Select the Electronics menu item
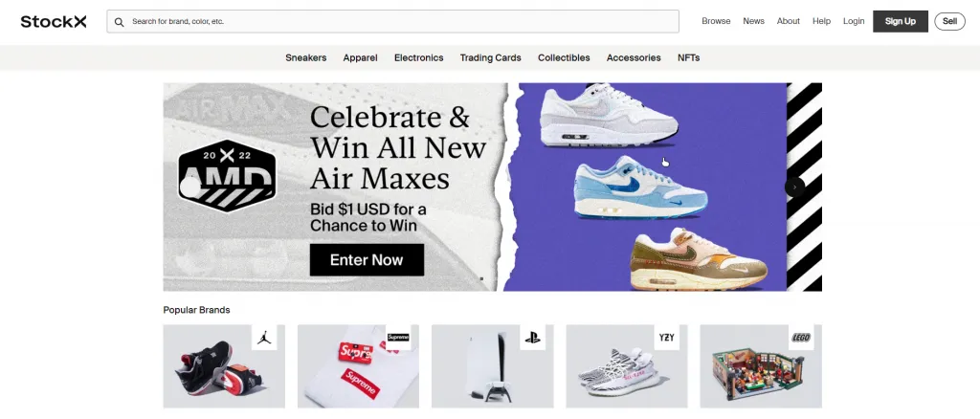The height and width of the screenshot is (419, 980). (419, 58)
